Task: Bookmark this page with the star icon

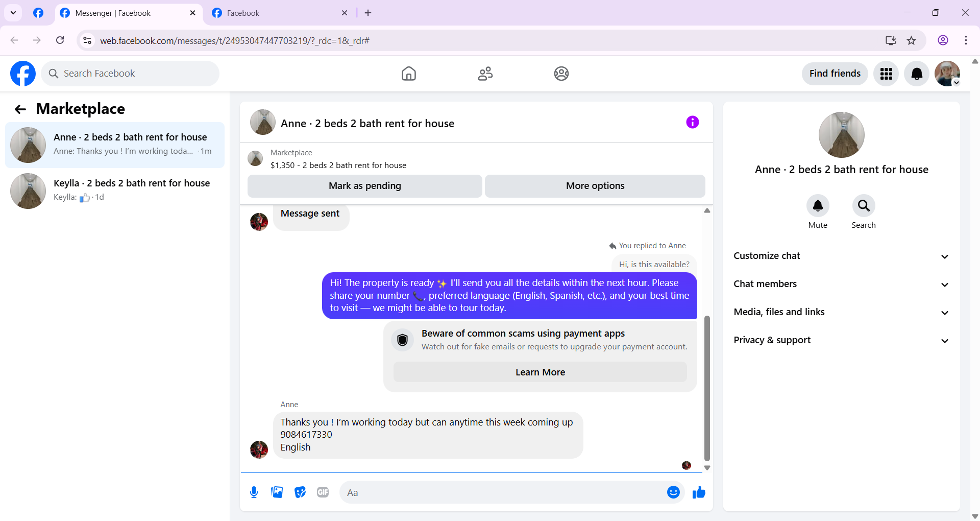Action: click(x=912, y=40)
